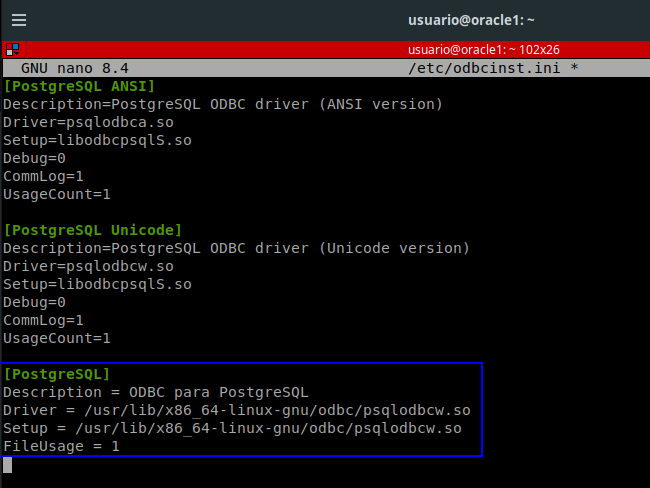Screen dimensions: 650x488
Task: Click the ANSI version Description line
Action: click(223, 104)
